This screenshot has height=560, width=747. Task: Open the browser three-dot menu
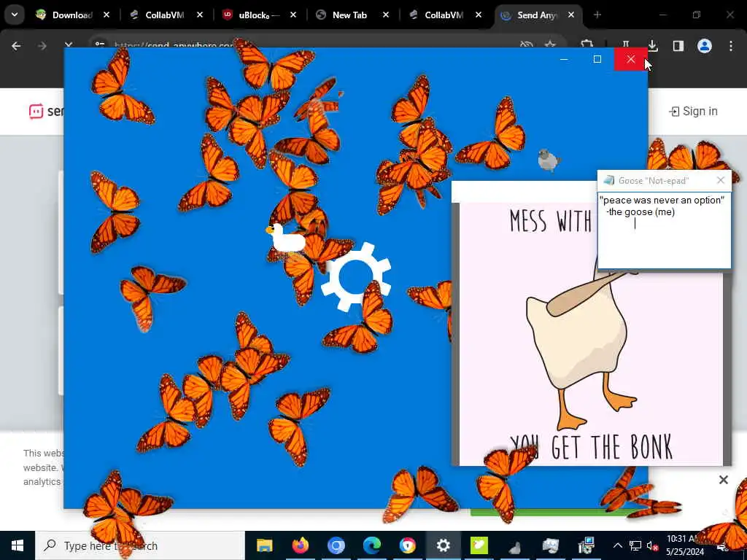(731, 46)
